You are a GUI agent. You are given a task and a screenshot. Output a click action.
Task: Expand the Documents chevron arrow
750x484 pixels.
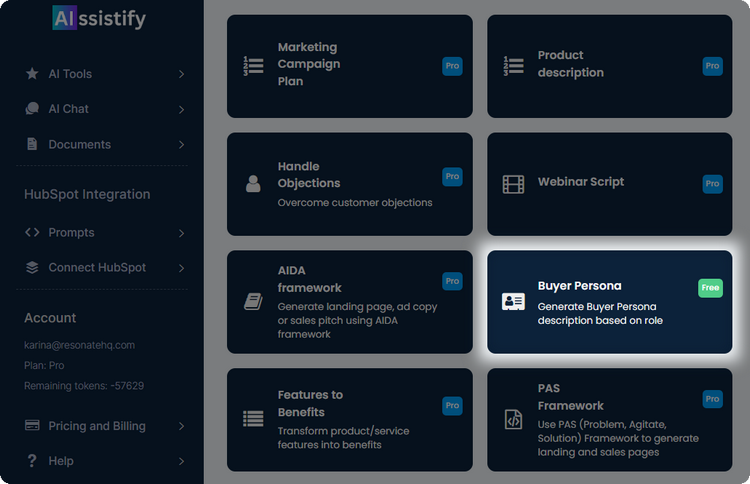tap(181, 144)
